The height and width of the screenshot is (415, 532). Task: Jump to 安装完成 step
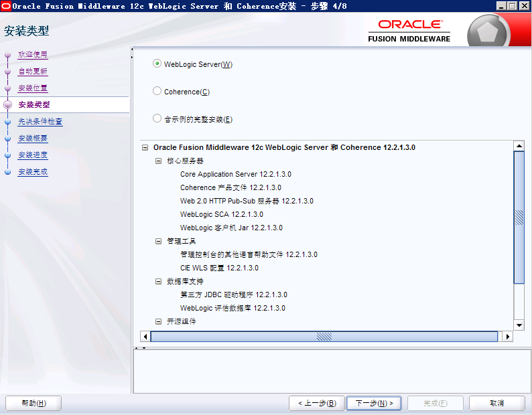[33, 171]
